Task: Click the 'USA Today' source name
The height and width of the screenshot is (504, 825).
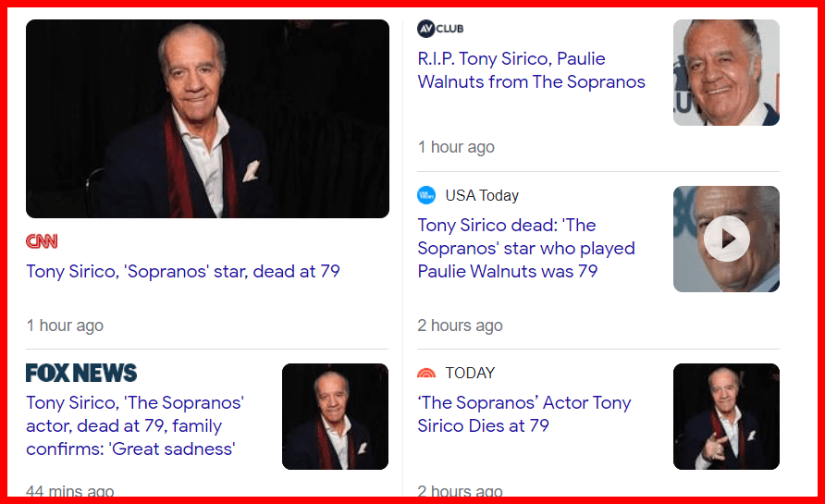Action: coord(482,195)
